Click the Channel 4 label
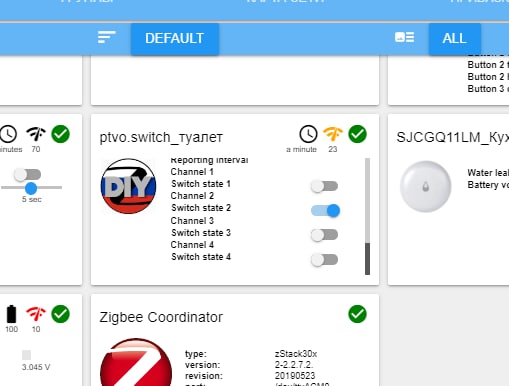509x386 pixels. (x=192, y=245)
